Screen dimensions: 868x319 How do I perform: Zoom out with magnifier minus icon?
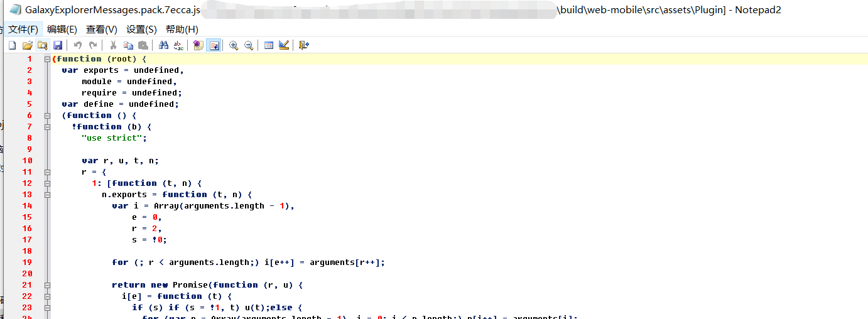click(249, 45)
